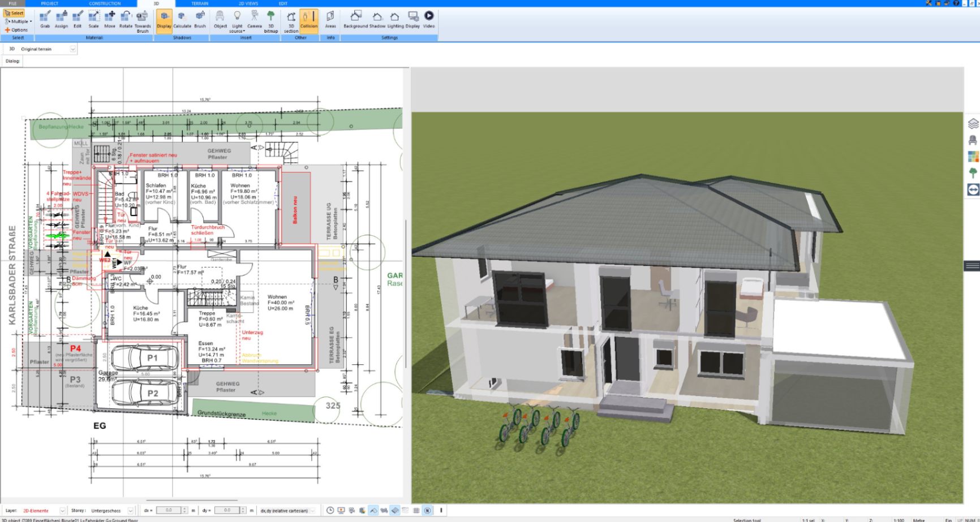Click the dx value input field

(168, 510)
